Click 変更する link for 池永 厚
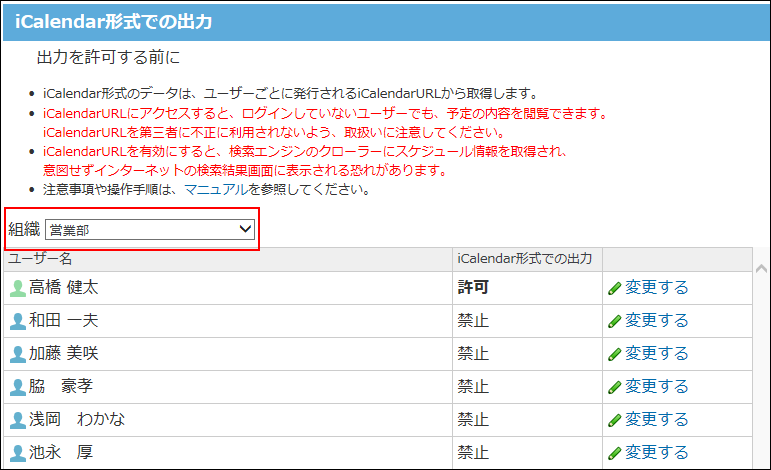 point(656,452)
